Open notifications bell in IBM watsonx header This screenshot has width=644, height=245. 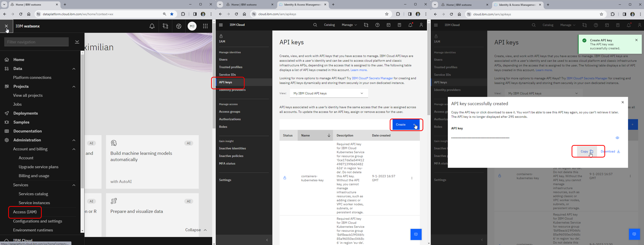coord(152,26)
